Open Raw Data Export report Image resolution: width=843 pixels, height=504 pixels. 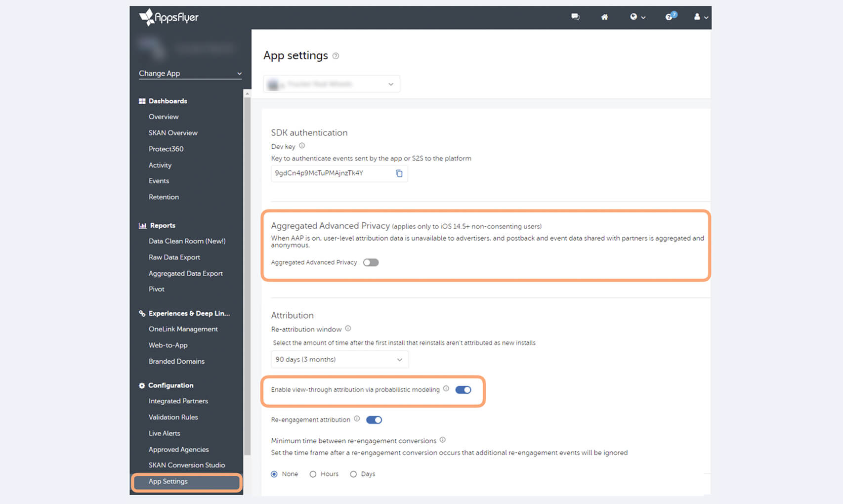174,257
